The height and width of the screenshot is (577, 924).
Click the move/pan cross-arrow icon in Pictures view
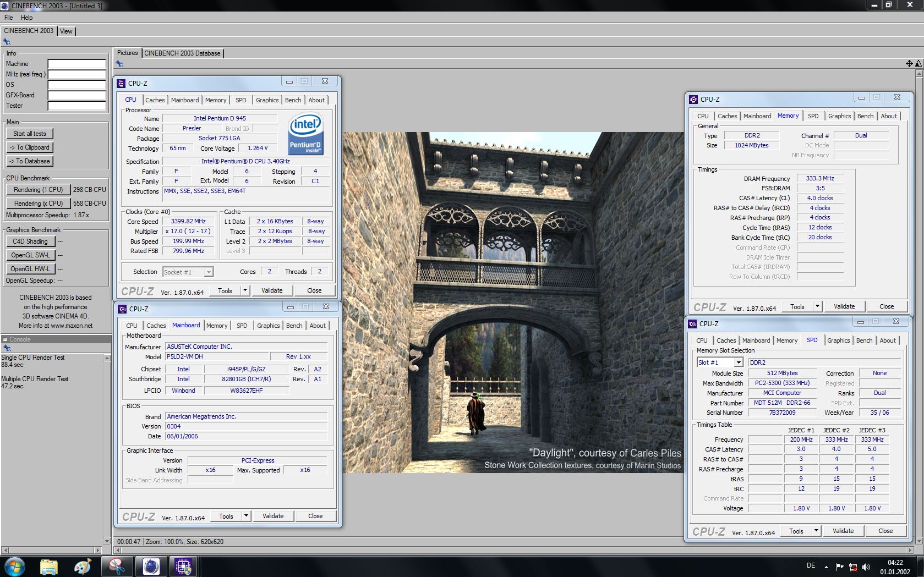click(x=909, y=64)
